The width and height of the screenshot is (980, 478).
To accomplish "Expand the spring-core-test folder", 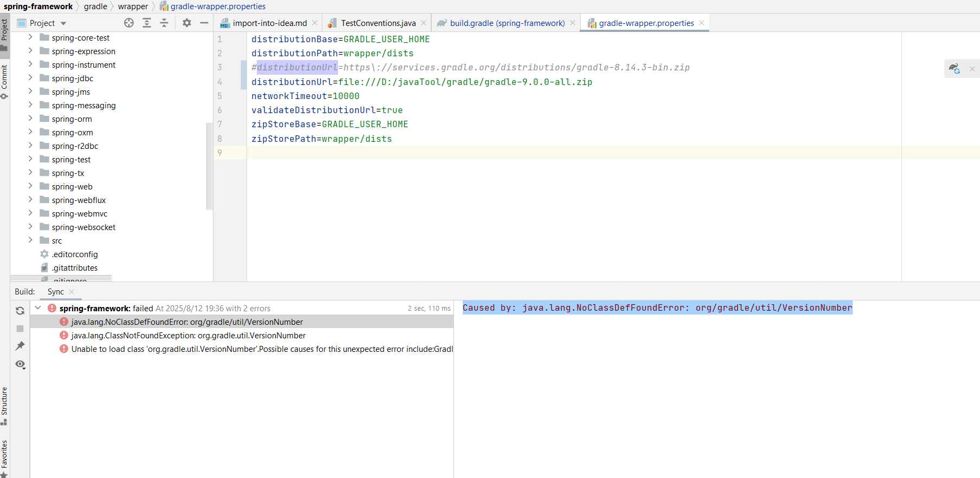I will [30, 37].
